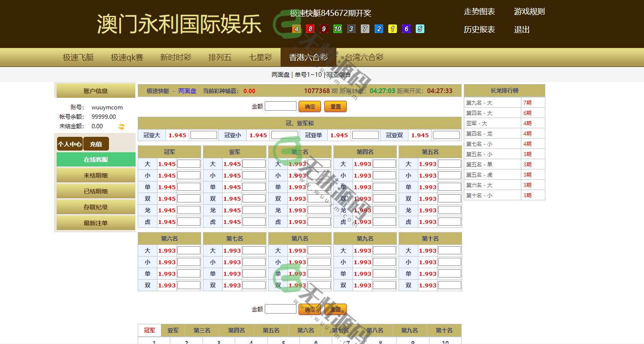The image size is (644, 344).
Task: Click the 金额 amount input field
Action: tap(281, 106)
